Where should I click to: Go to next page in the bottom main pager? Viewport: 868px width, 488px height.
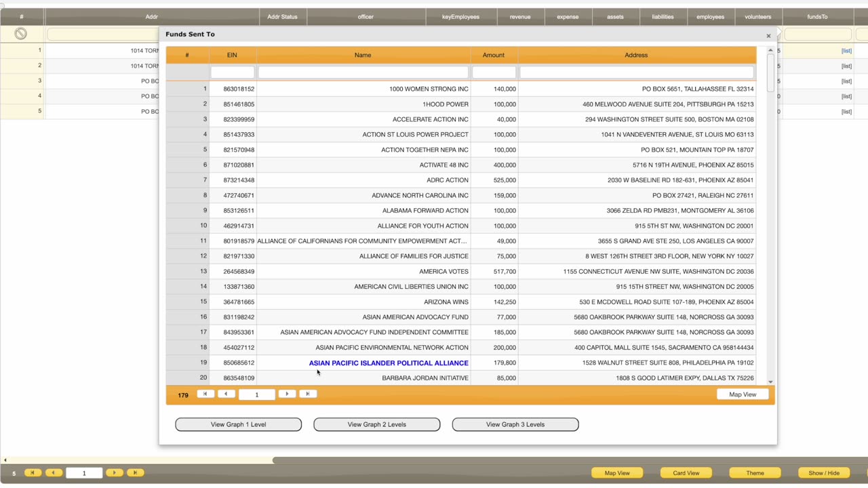(x=114, y=472)
